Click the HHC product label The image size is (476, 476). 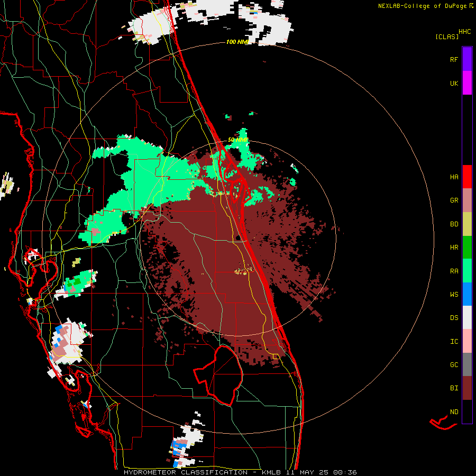pyautogui.click(x=464, y=32)
